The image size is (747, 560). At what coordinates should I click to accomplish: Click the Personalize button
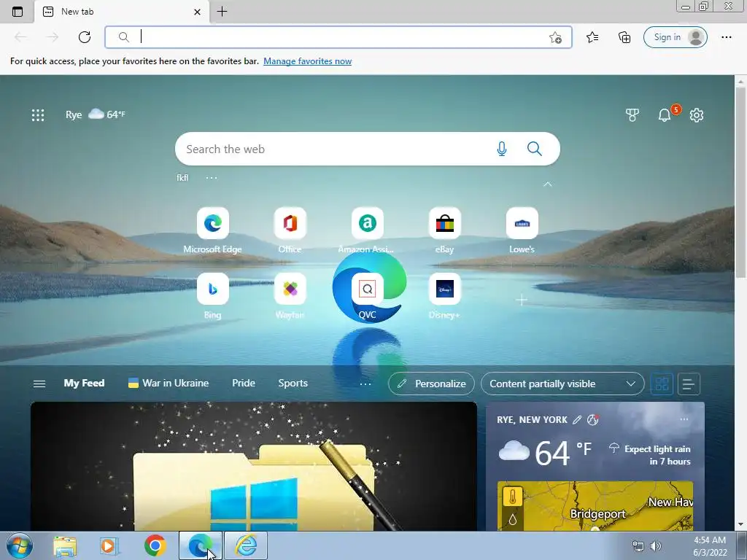point(431,384)
